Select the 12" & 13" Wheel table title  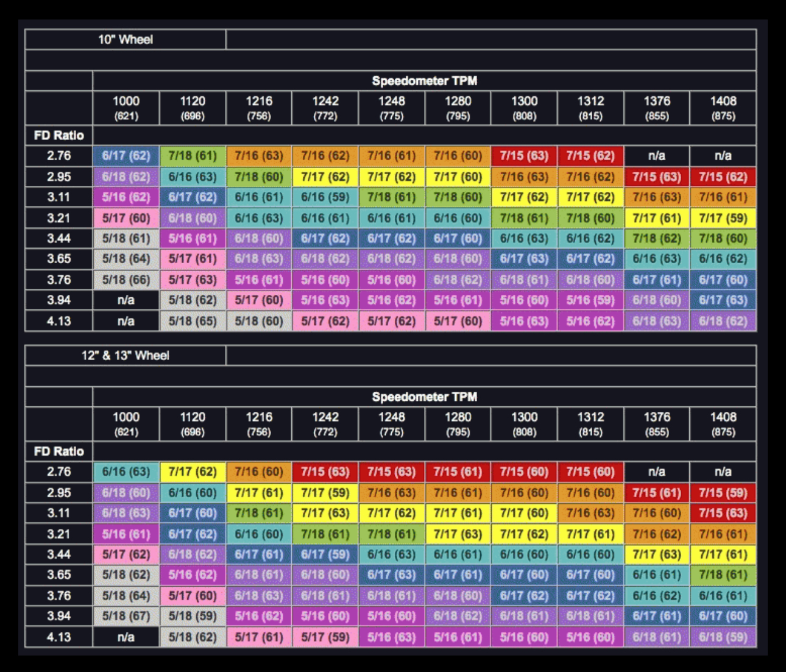(x=126, y=356)
